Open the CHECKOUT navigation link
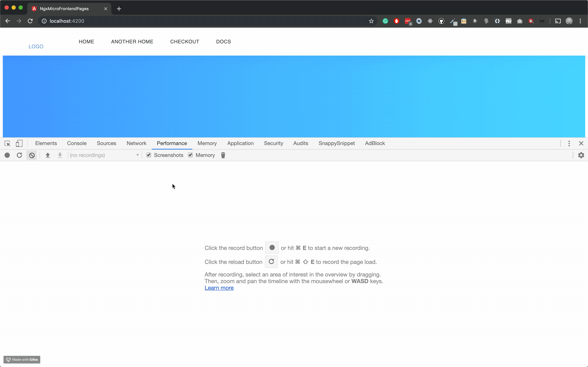588x367 pixels. coord(185,42)
